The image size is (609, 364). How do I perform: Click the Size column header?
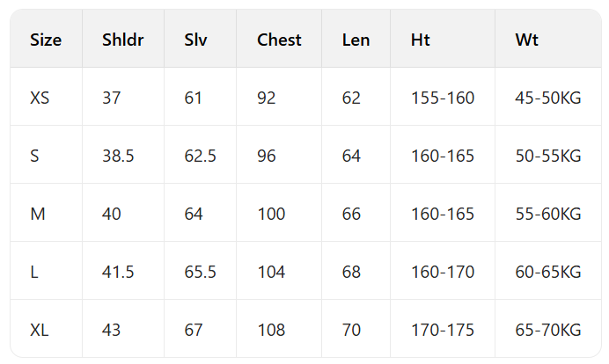pyautogui.click(x=46, y=40)
